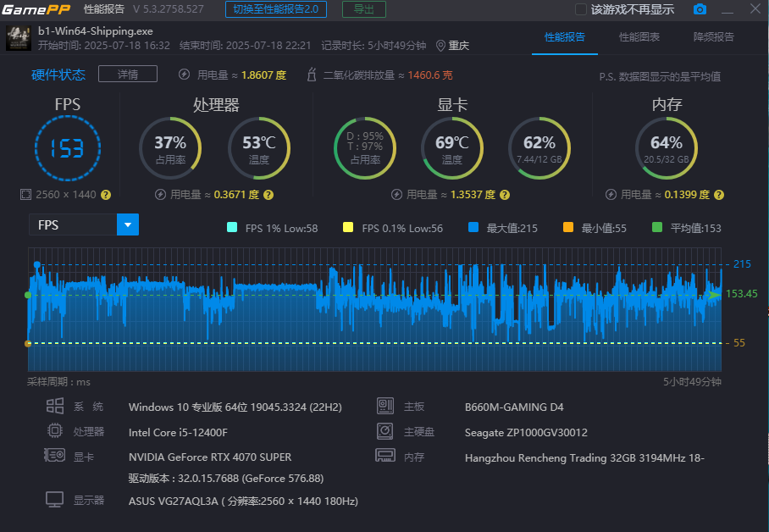Click the blue max-value marker on the chart
This screenshot has height=532, width=769.
click(x=36, y=265)
